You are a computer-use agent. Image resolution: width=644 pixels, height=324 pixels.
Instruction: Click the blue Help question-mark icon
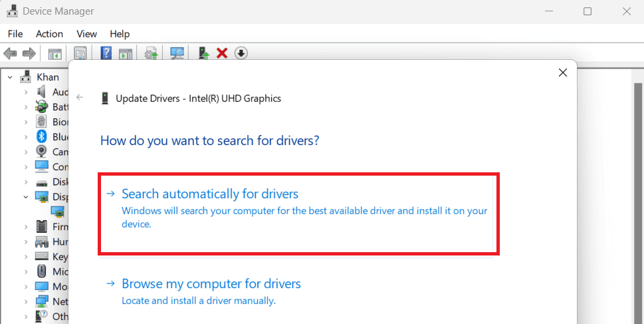[106, 53]
